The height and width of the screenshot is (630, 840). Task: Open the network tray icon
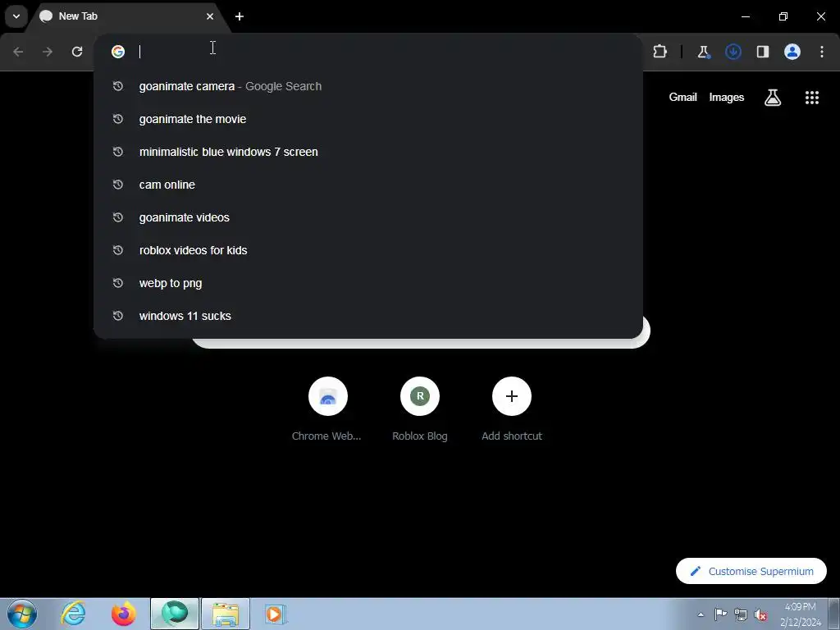tap(741, 614)
